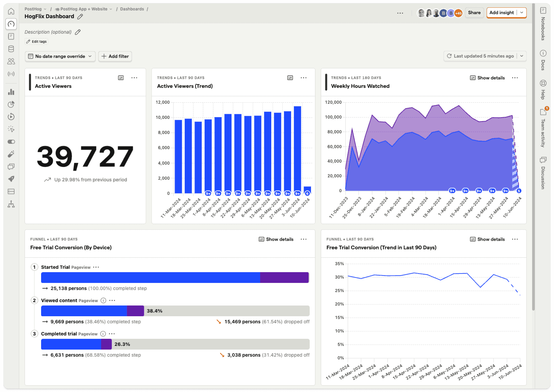This screenshot has height=392, width=554.
Task: Open the Home sidebar icon
Action: tap(11, 11)
